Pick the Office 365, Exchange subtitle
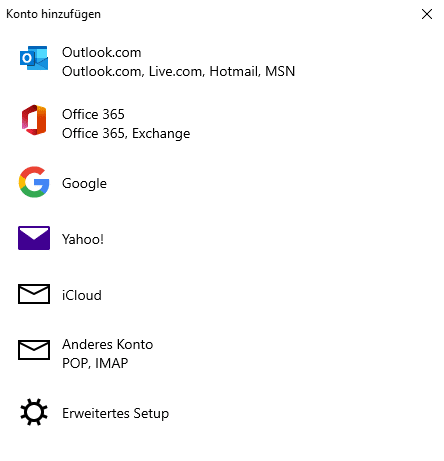The height and width of the screenshot is (461, 444). [126, 133]
